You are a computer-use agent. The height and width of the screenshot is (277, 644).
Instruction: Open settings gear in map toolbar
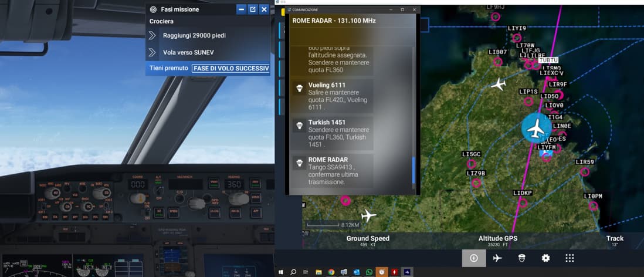(x=545, y=258)
